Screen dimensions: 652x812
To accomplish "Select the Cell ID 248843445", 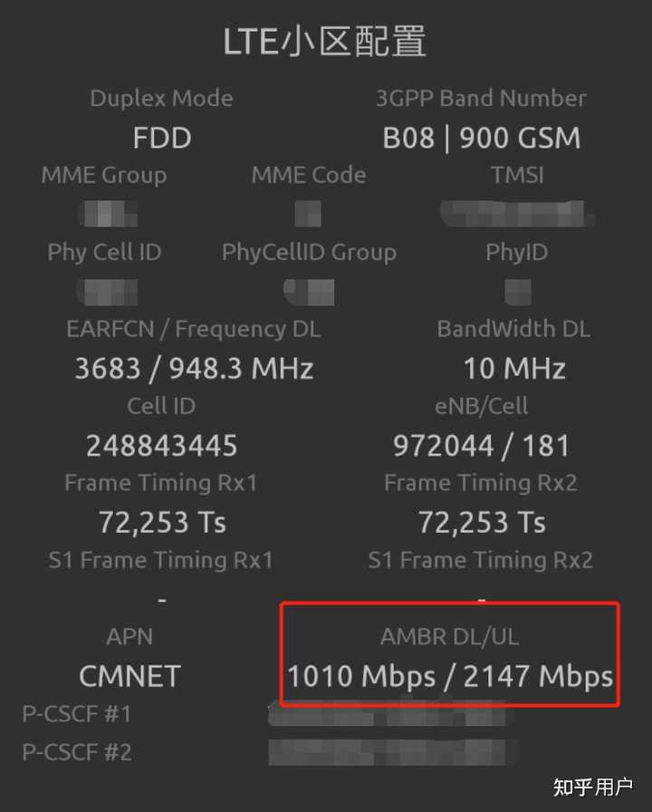I will point(161,445).
